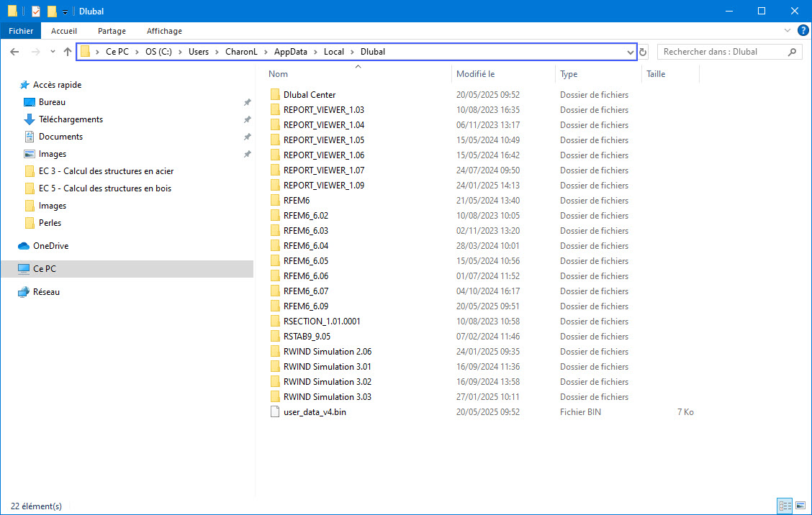Open Bureau in quick access
This screenshot has width=812, height=515.
pos(52,102)
